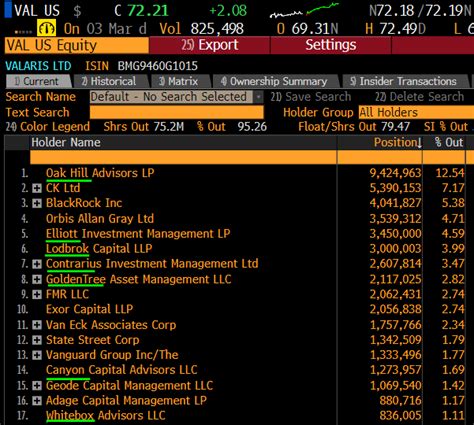Screen dimensions: 474x425
Task: Open the Matrix tab
Action: (x=180, y=81)
